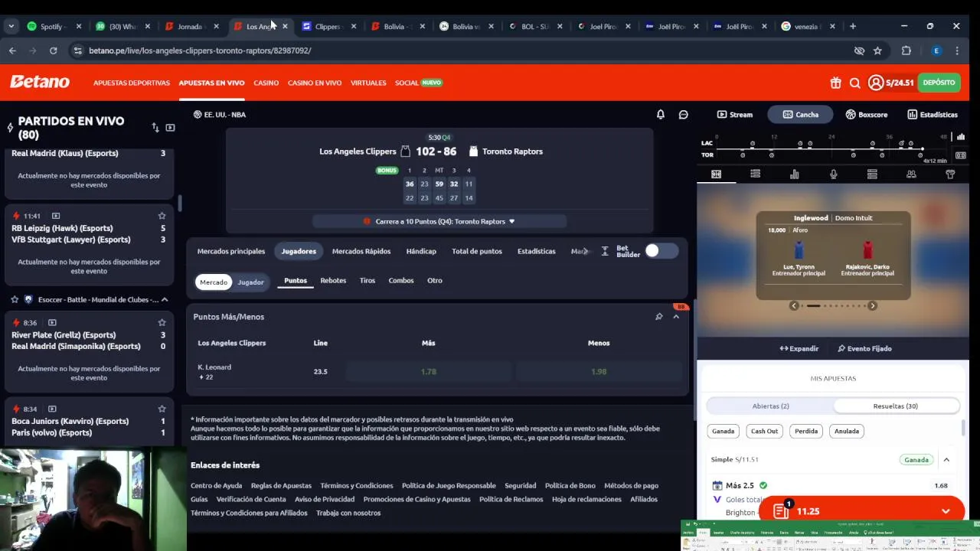
Task: Switch view to Jugador
Action: (x=250, y=282)
